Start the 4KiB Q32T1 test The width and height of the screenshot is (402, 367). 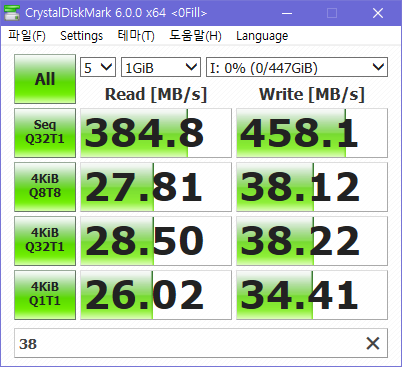(45, 241)
